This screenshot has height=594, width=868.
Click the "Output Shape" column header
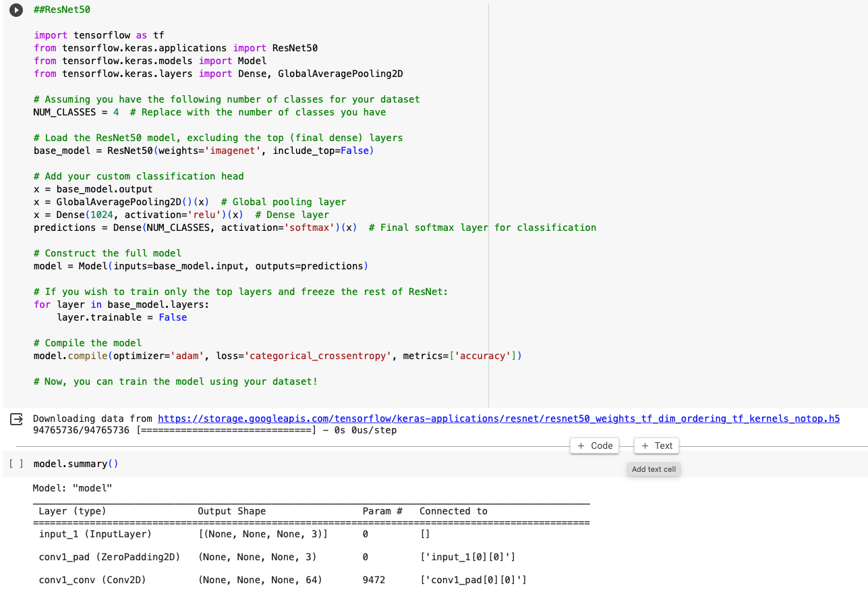click(x=232, y=511)
